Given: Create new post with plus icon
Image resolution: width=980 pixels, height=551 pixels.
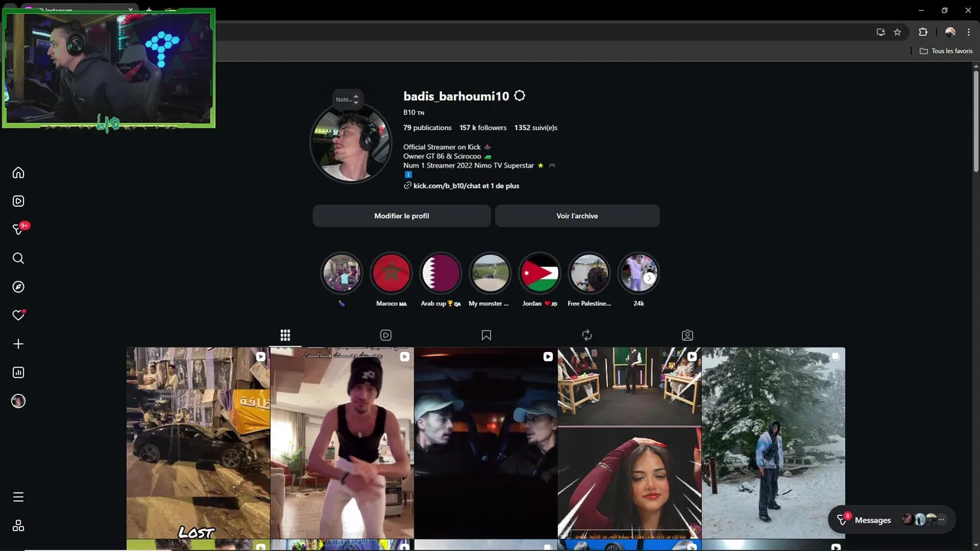Looking at the screenshot, I should (18, 344).
